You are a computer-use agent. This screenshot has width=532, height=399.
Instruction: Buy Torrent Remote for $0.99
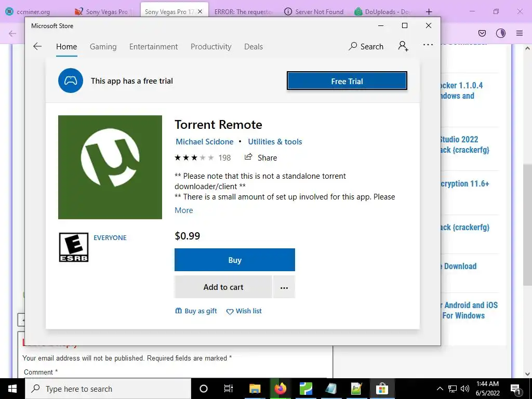(235, 260)
